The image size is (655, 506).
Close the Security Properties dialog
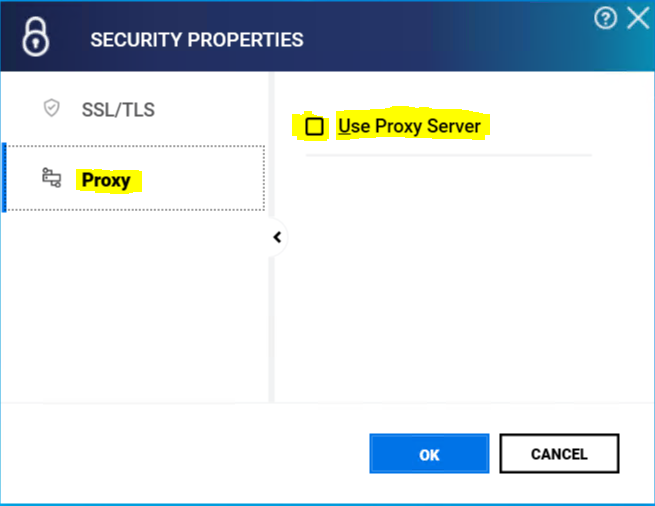(x=637, y=18)
